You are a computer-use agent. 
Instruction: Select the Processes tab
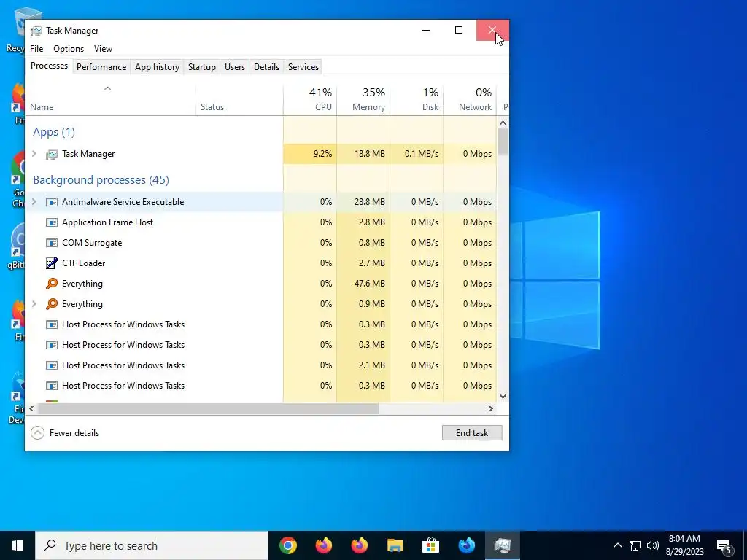[x=49, y=66]
